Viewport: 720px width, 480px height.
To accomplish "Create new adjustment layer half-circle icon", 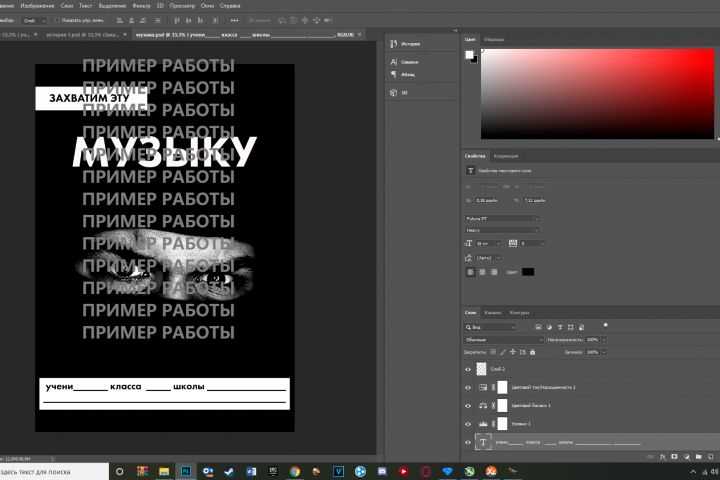I will [x=686, y=457].
